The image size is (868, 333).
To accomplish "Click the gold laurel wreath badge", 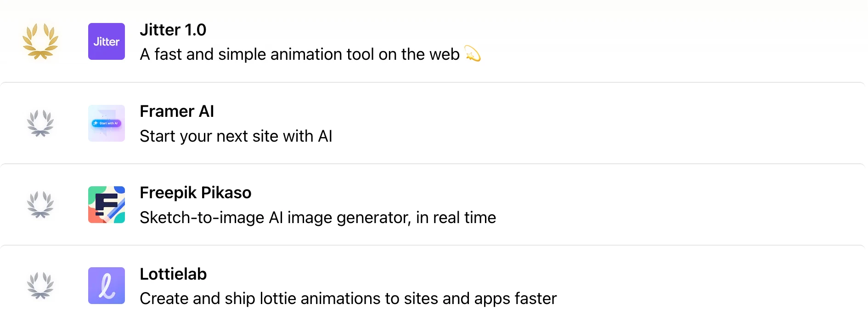I will click(x=40, y=41).
